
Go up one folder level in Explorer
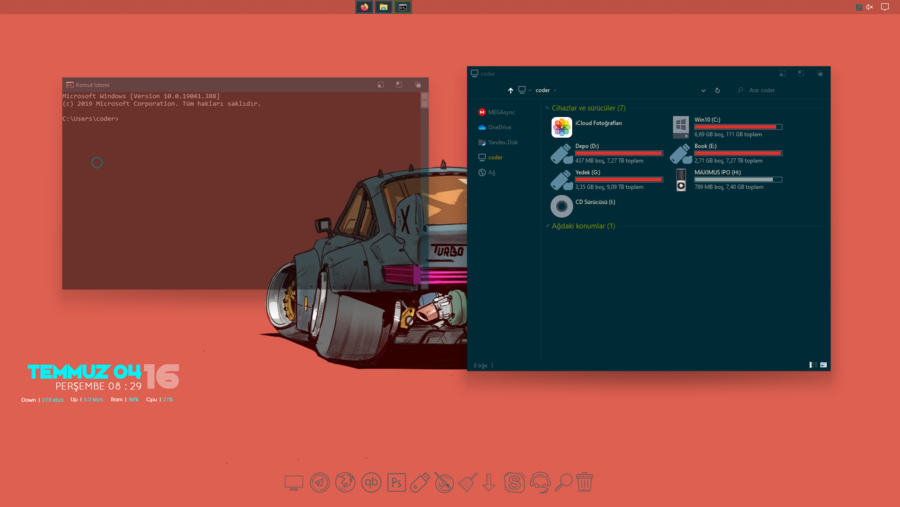[510, 90]
